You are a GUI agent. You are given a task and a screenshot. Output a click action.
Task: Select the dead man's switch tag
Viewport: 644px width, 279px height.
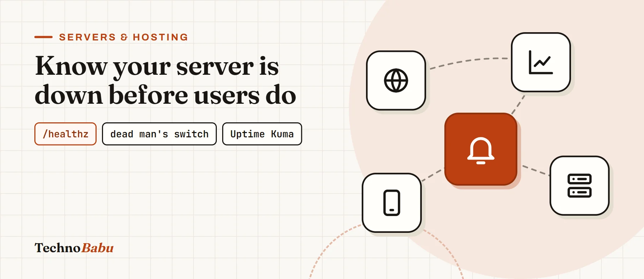[159, 134]
